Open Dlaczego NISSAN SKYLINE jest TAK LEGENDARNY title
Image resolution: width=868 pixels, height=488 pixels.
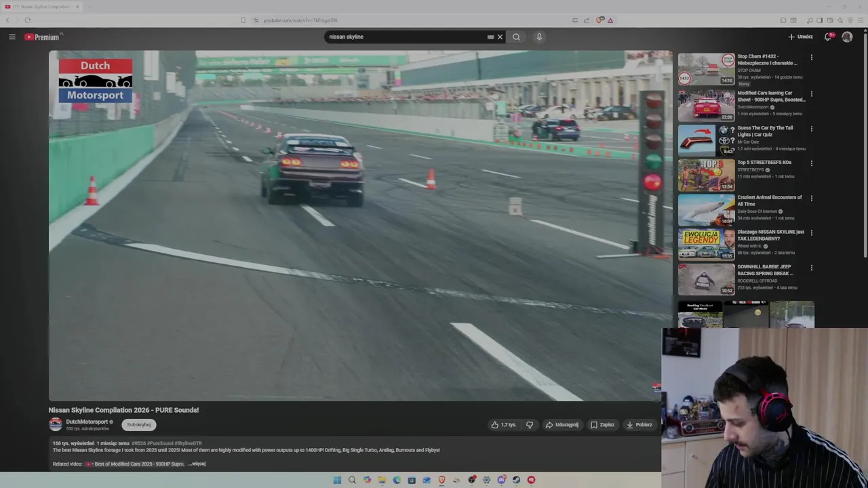(x=770, y=235)
